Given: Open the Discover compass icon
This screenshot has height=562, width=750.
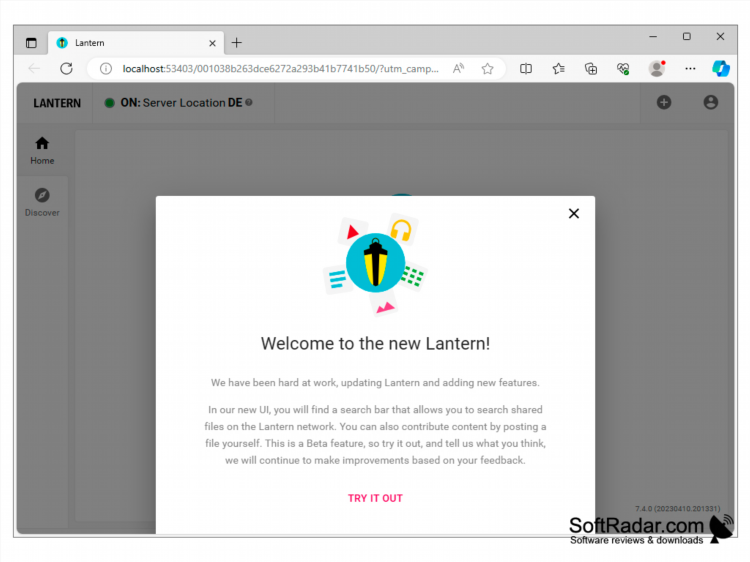Looking at the screenshot, I should coord(42,195).
